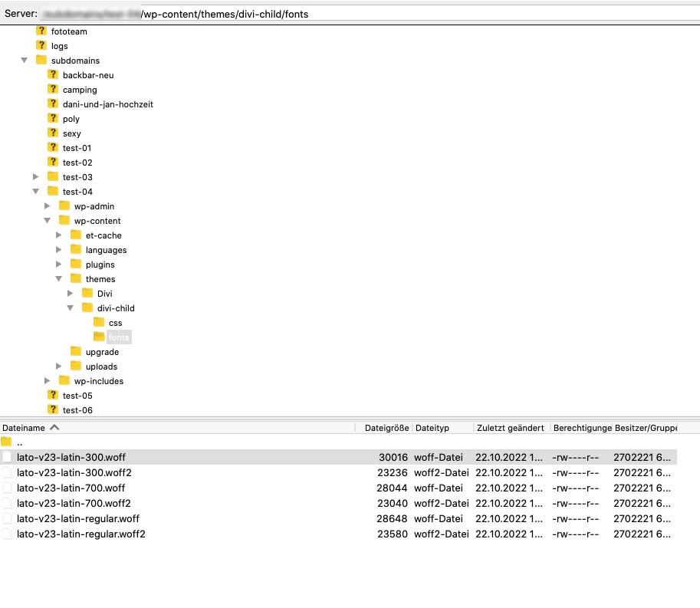Collapse the divi-child folder arrow
Viewport: 700px width, 608px height.
(x=71, y=308)
